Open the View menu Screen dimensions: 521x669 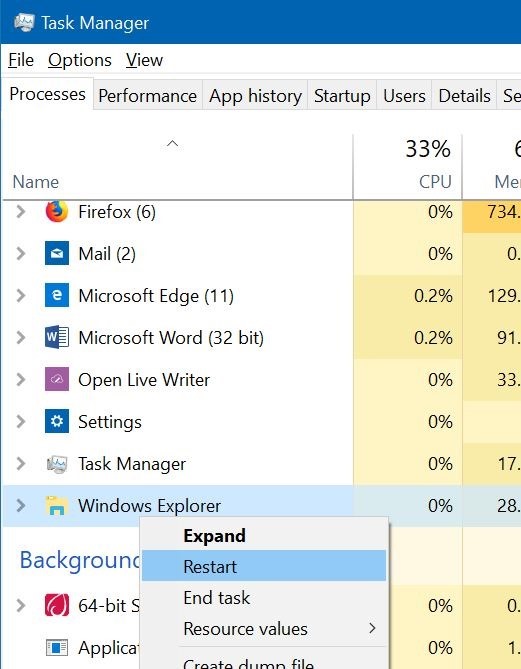click(x=144, y=60)
